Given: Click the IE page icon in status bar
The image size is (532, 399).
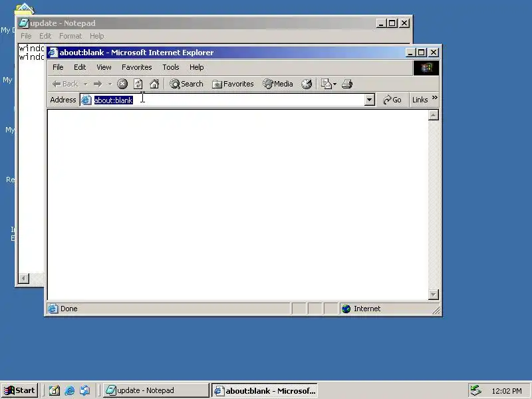Looking at the screenshot, I should 53,309.
